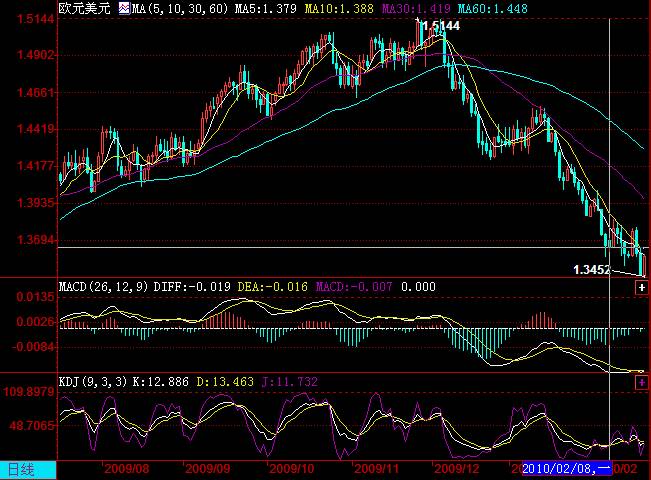Expand the KDJ panel plus button
Screen dimensions: 651x480
point(641,382)
